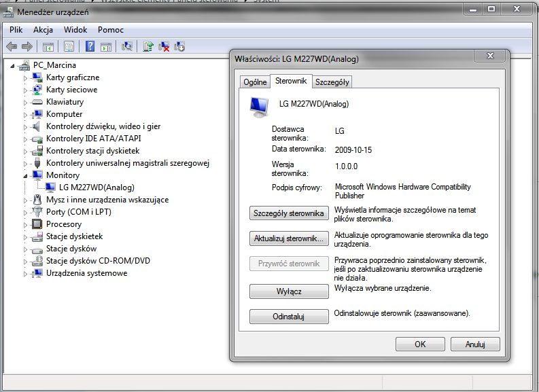Expand the Kontrolery uniwersalnej magistrali szeregowej node
This screenshot has height=392, width=539.
tap(25, 164)
